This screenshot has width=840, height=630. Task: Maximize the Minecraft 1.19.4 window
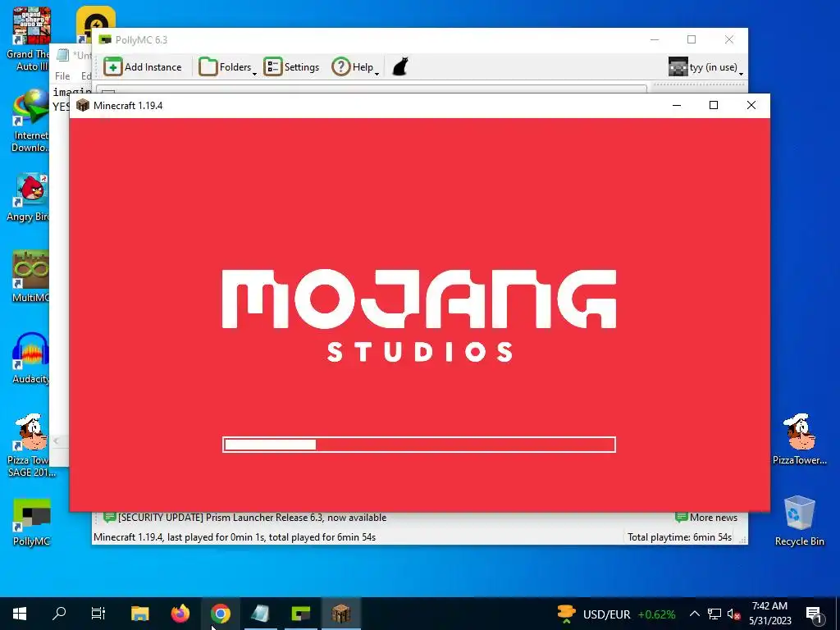click(714, 105)
